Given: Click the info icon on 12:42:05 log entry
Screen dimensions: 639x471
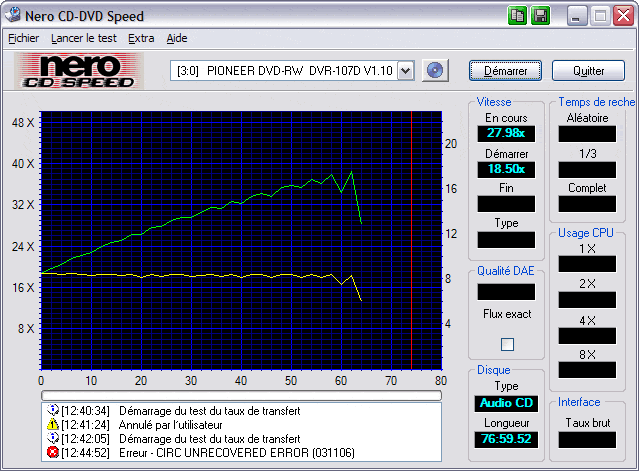Looking at the screenshot, I should click(53, 438).
